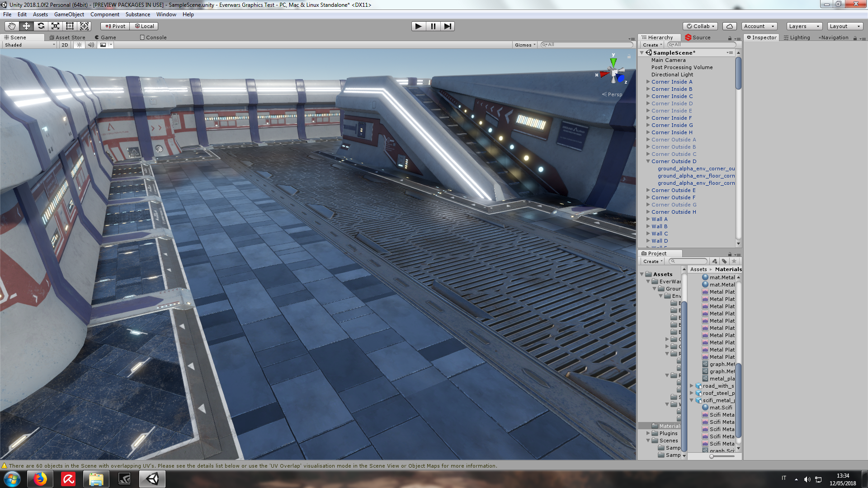
Task: Select the Rotate tool
Action: click(41, 26)
